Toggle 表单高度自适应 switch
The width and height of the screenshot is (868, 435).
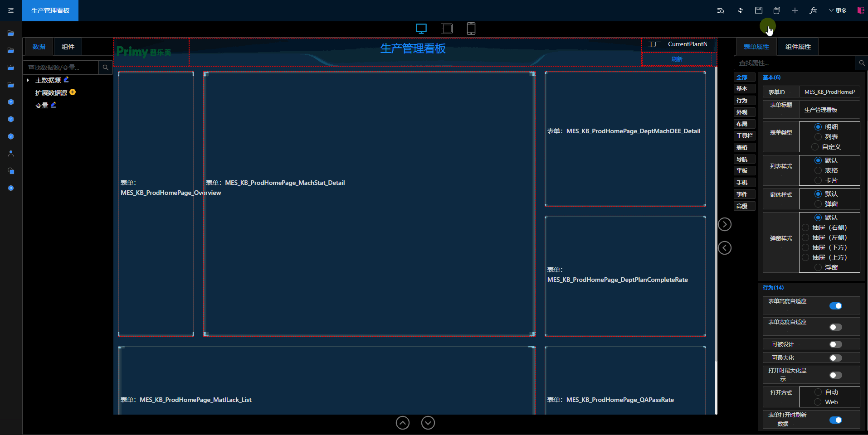coord(835,306)
